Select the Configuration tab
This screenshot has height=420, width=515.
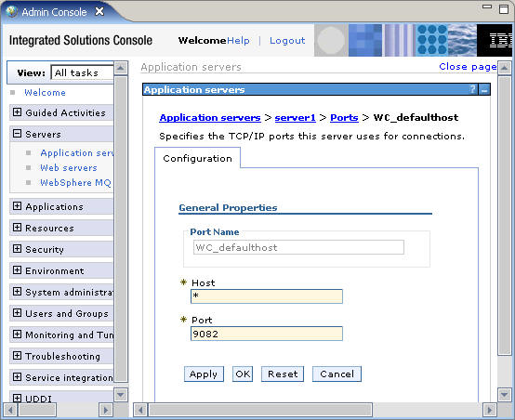tap(197, 158)
